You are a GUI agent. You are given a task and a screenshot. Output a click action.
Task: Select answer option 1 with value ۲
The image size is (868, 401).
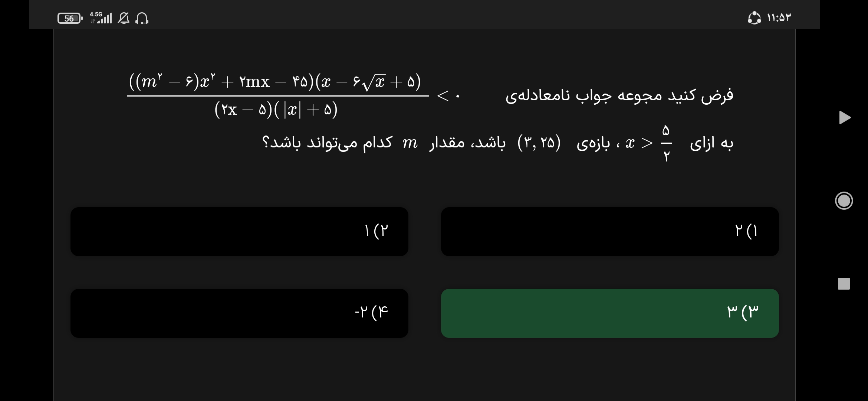(x=609, y=231)
